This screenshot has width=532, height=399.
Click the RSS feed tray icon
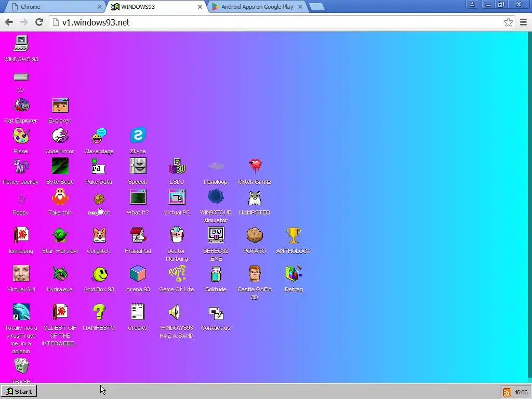pos(507,392)
